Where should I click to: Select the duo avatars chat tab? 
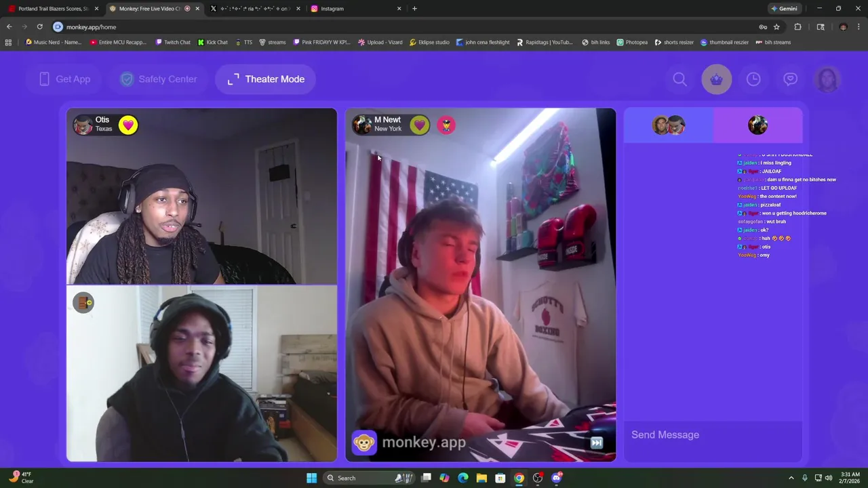pyautogui.click(x=669, y=125)
